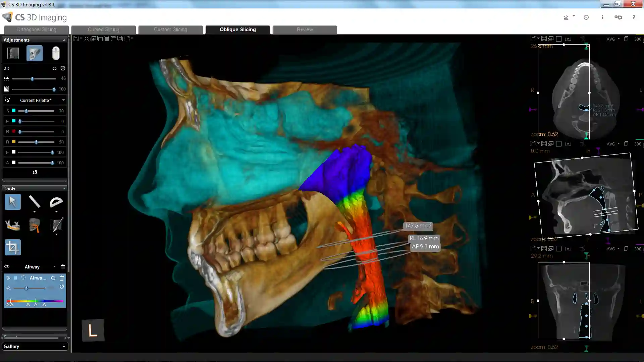Open the Orthogonal Slicing tab

coord(36,29)
